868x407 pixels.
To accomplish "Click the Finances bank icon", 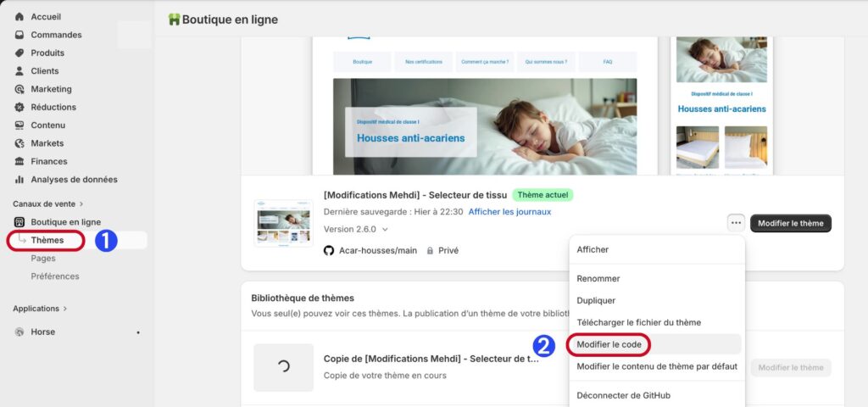I will tap(19, 161).
